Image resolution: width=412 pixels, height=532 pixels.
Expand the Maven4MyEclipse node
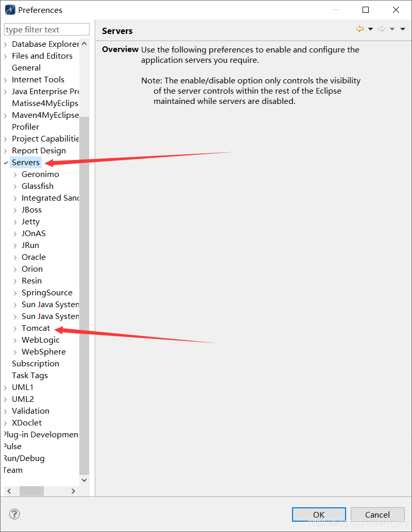[6, 116]
